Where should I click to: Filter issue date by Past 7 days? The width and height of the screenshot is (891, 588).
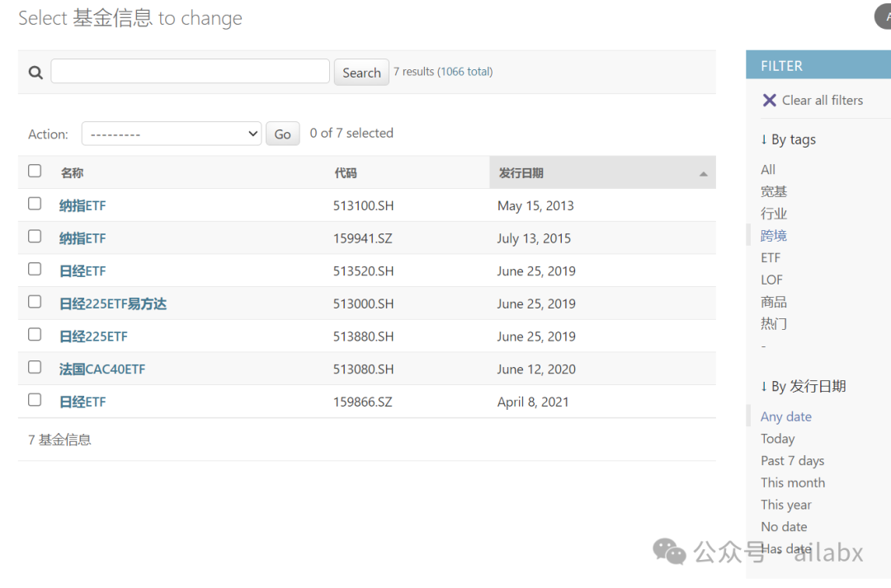pyautogui.click(x=792, y=461)
